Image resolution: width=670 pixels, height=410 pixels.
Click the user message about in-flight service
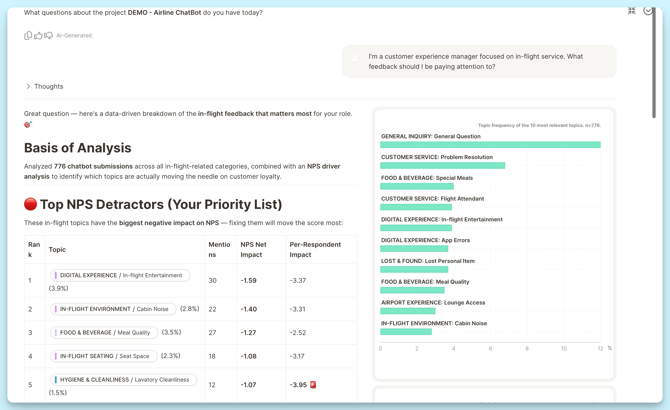click(x=479, y=62)
